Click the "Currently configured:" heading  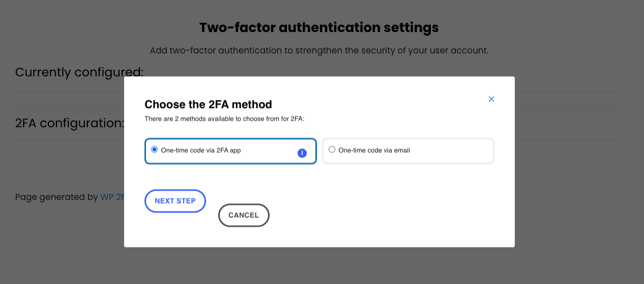coord(79,72)
